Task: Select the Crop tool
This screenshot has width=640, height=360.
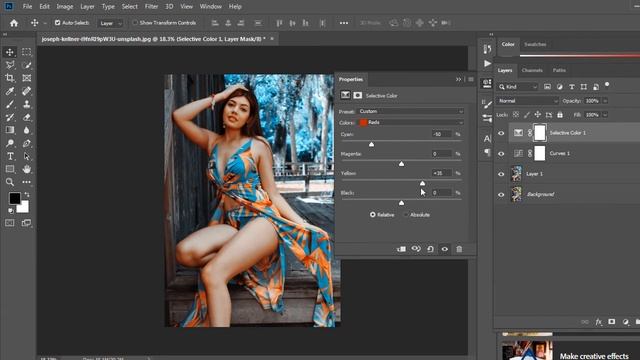Action: pyautogui.click(x=10, y=78)
